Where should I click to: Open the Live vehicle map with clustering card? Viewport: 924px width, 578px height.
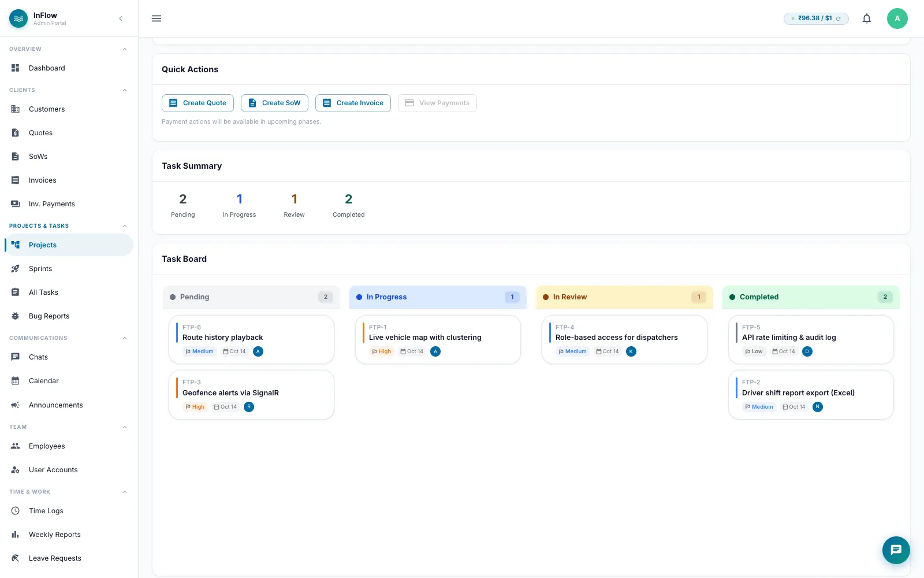tap(438, 339)
